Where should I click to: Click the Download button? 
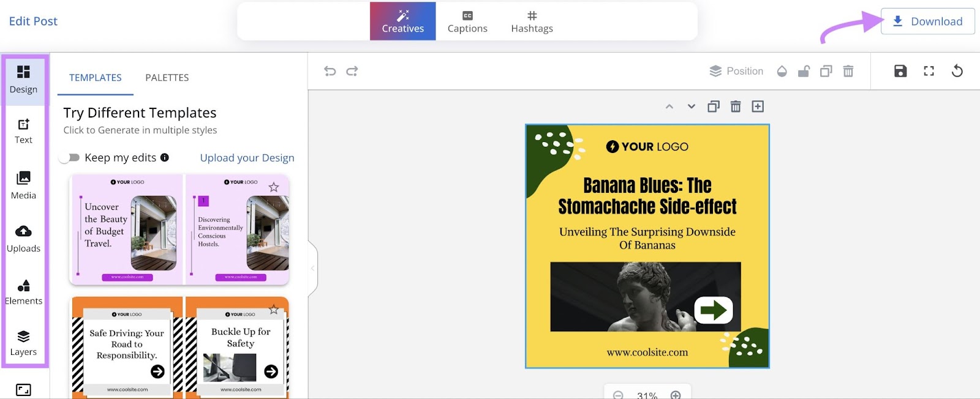[927, 21]
